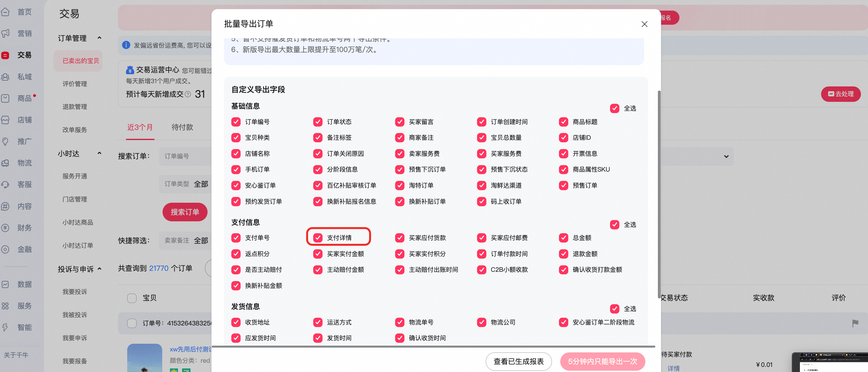This screenshot has height=372, width=868.
Task: Tick the 宝贝 select-all checkbox in table header
Action: [132, 298]
